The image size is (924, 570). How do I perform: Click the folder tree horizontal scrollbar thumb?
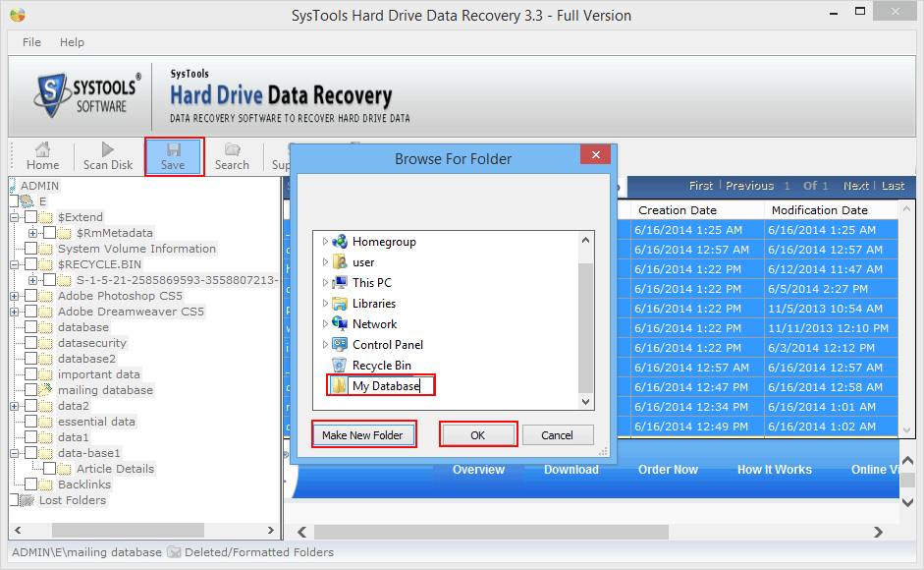pyautogui.click(x=128, y=530)
